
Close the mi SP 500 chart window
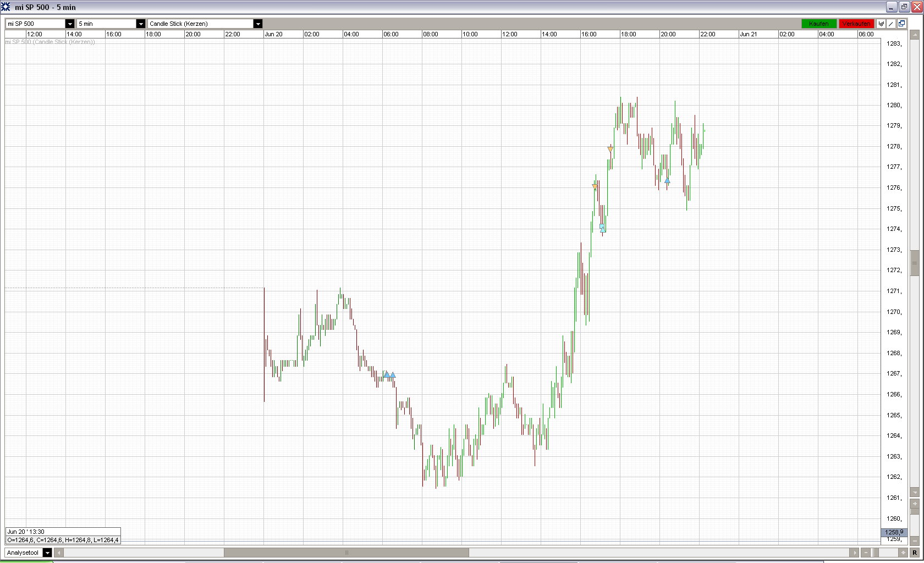click(916, 7)
